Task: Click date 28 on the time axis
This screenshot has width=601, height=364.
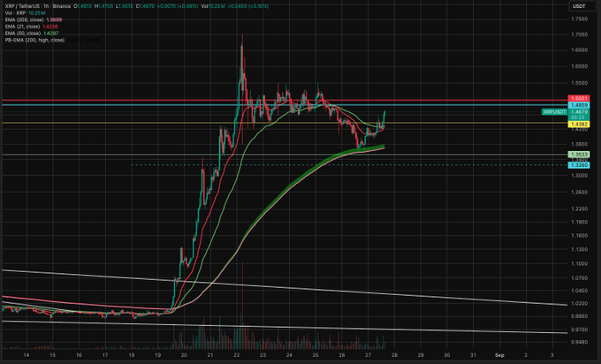Action: click(x=394, y=355)
